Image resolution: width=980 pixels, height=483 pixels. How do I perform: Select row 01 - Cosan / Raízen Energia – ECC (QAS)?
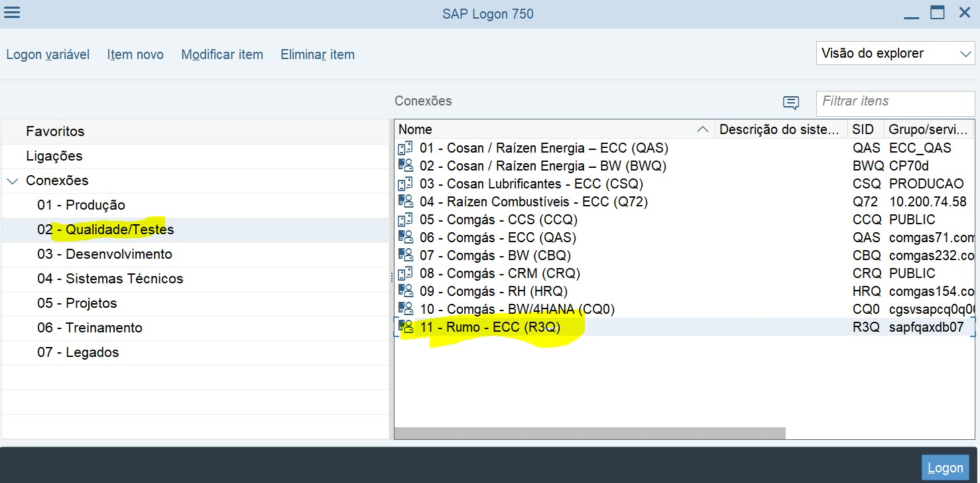[684, 148]
